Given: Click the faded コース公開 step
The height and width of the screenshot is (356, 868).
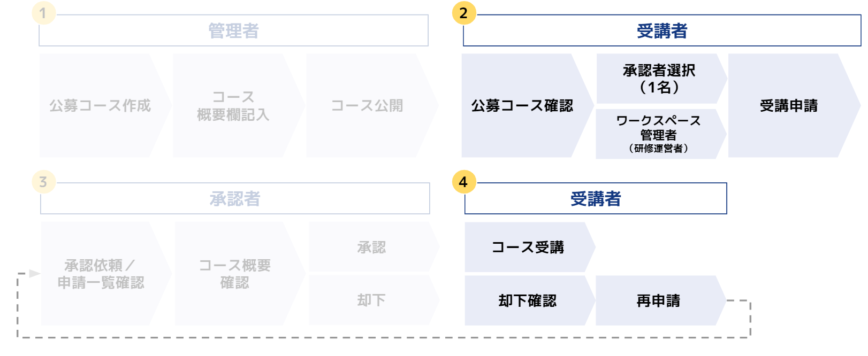Looking at the screenshot, I should pos(372,105).
